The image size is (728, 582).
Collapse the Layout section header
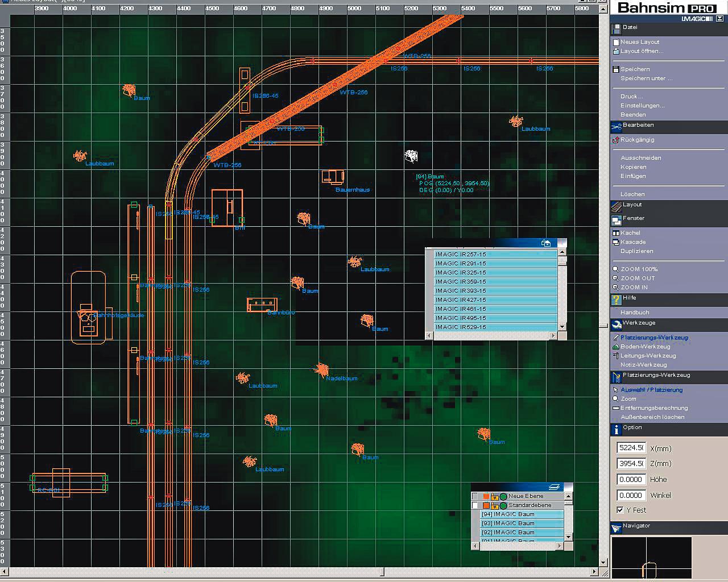(x=669, y=206)
